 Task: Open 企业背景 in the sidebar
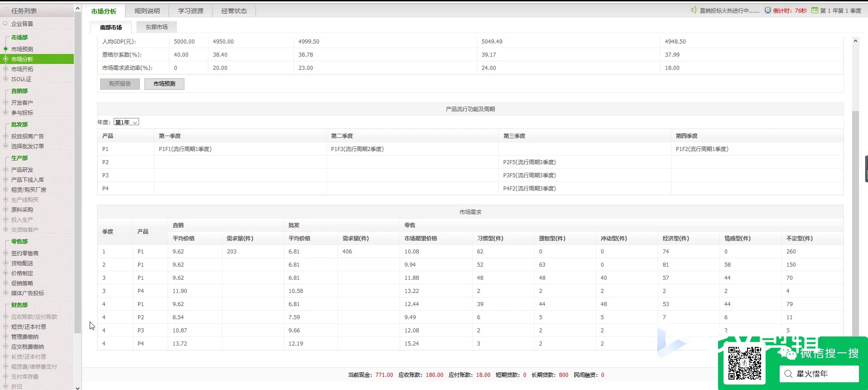pyautogui.click(x=22, y=24)
